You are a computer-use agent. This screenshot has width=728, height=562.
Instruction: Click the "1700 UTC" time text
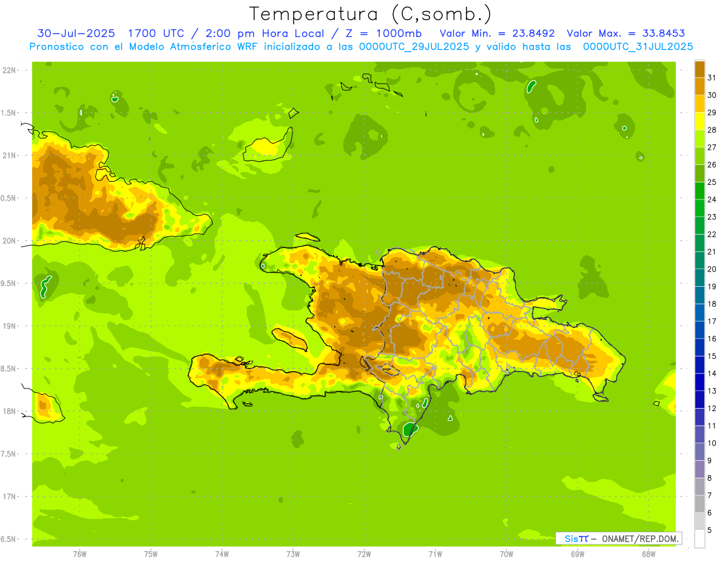(x=156, y=33)
